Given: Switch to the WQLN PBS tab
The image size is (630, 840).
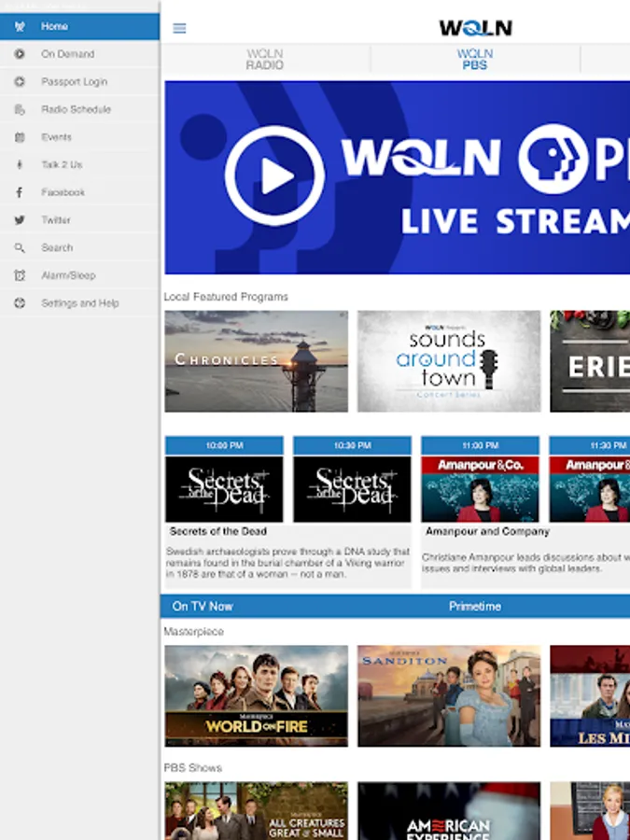Looking at the screenshot, I should (x=475, y=60).
